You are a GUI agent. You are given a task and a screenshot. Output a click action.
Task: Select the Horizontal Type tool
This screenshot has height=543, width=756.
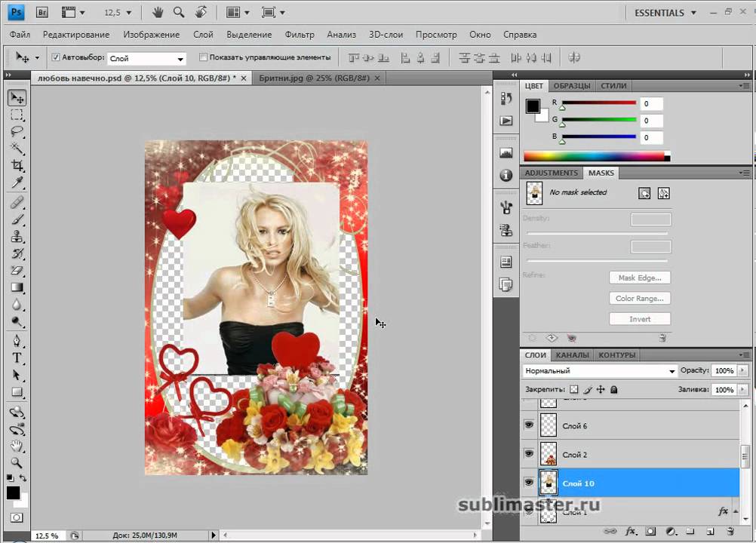tap(17, 357)
